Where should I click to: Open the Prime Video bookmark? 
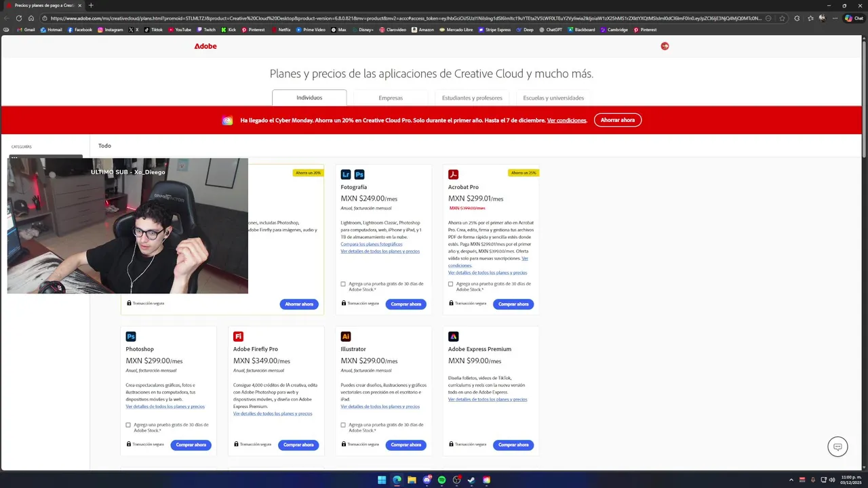pyautogui.click(x=311, y=30)
